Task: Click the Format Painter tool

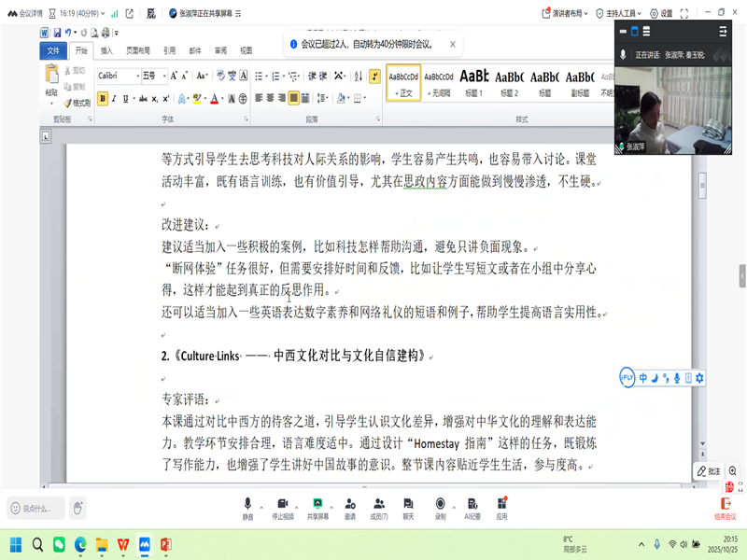Action: point(78,103)
